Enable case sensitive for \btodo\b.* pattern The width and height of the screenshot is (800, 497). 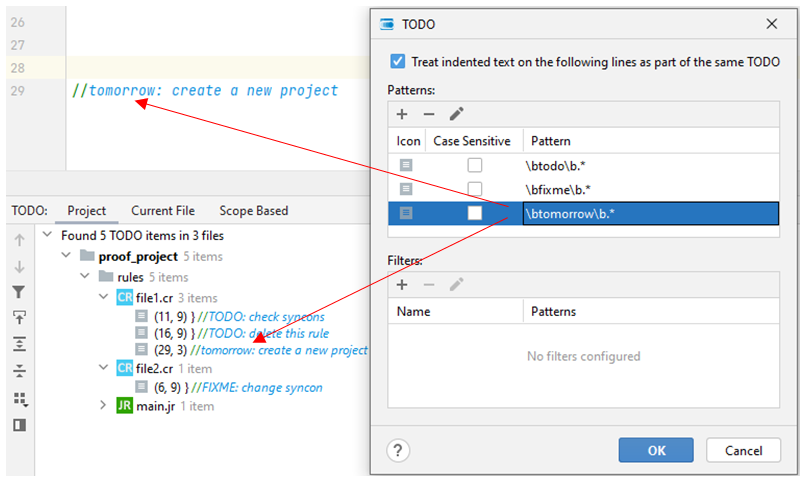click(475, 165)
